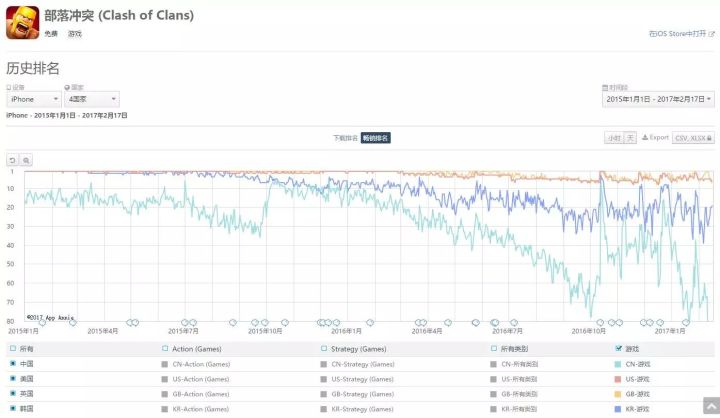
Task: Select the CN-游戏 legend label
Action: point(638,364)
